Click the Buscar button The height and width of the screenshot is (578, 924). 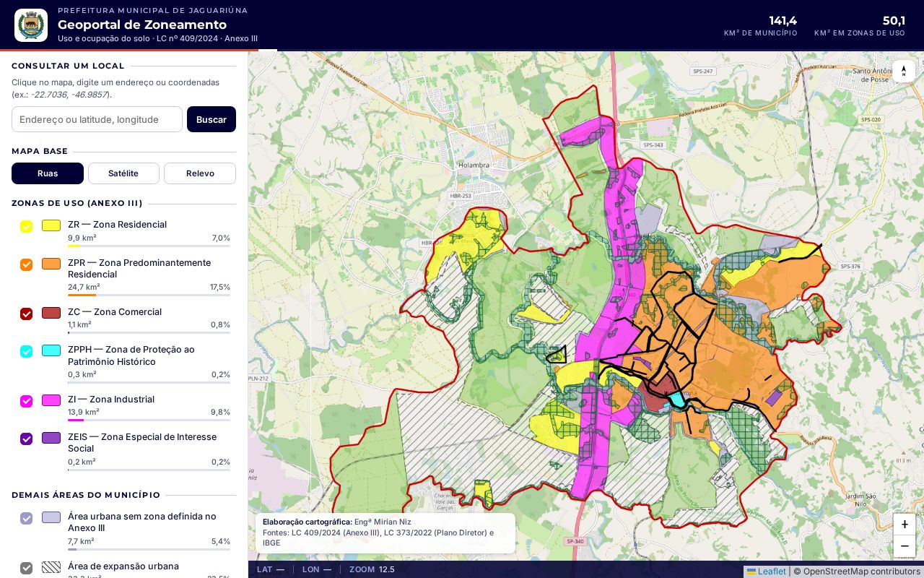(x=212, y=119)
